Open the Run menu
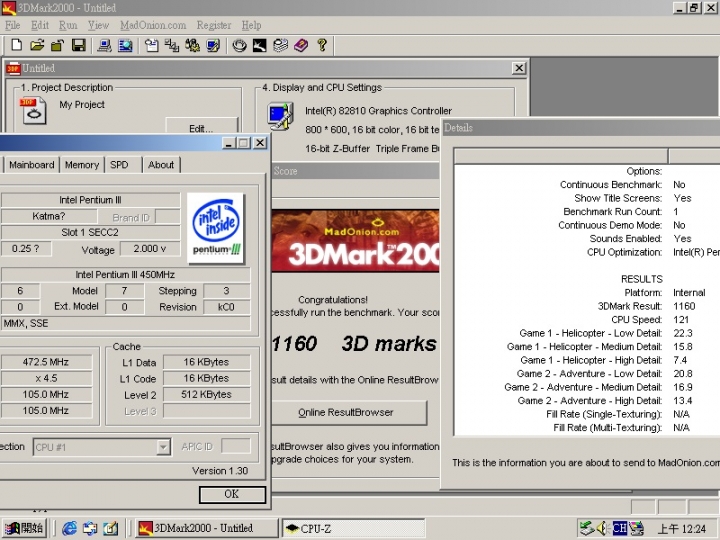Image resolution: width=720 pixels, height=540 pixels. [x=68, y=25]
